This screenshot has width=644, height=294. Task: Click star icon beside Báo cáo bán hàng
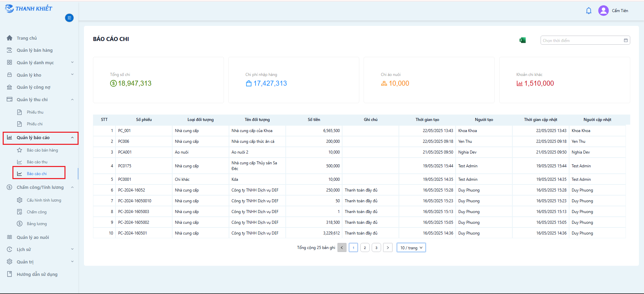coord(19,150)
